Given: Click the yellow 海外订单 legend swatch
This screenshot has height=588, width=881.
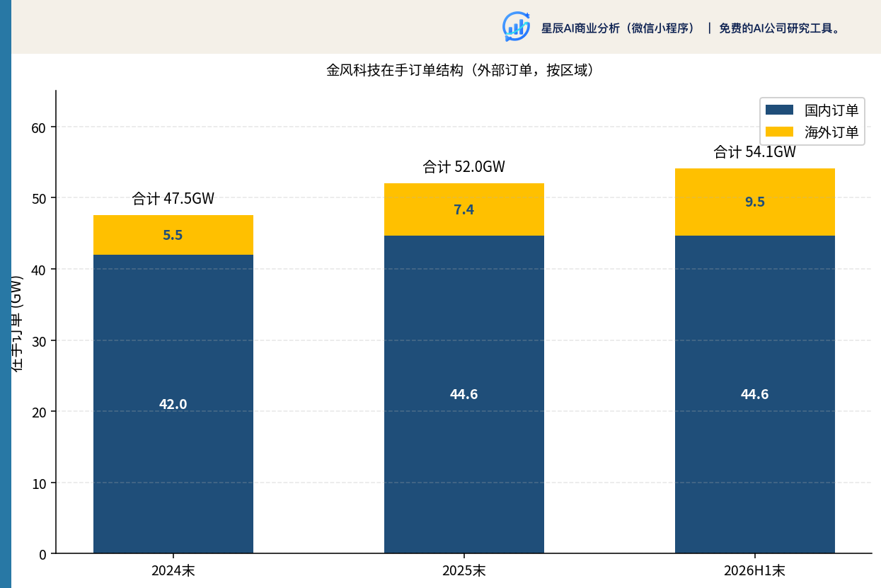Looking at the screenshot, I should [x=780, y=132].
